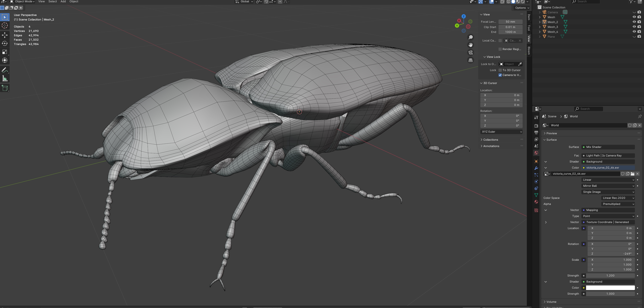
Task: Toggle camera view with camera icon
Action: click(x=471, y=52)
